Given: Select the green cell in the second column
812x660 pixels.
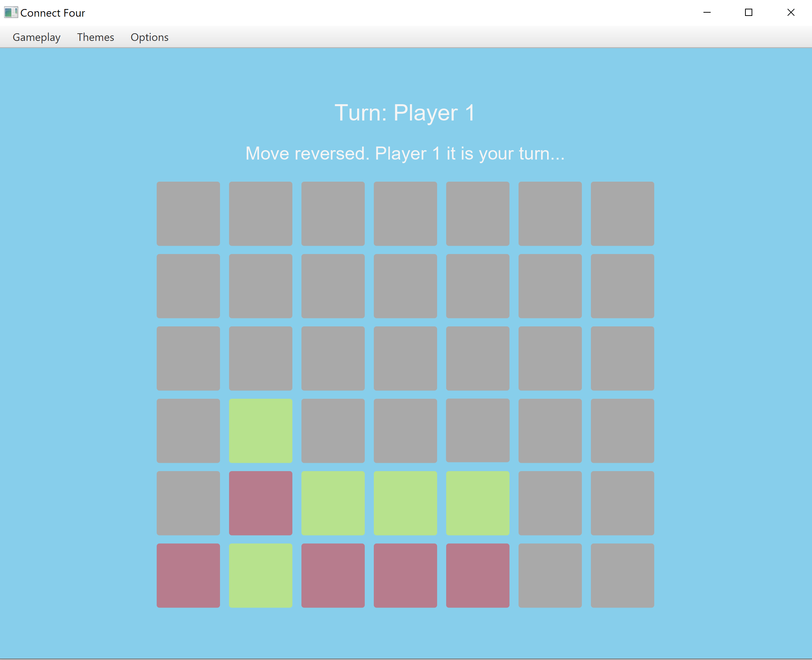Looking at the screenshot, I should (x=261, y=431).
